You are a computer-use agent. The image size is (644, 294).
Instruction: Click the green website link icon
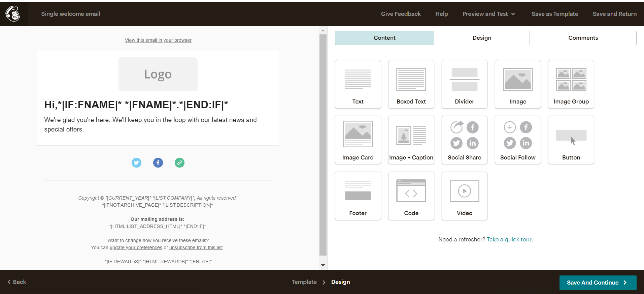[x=179, y=163]
